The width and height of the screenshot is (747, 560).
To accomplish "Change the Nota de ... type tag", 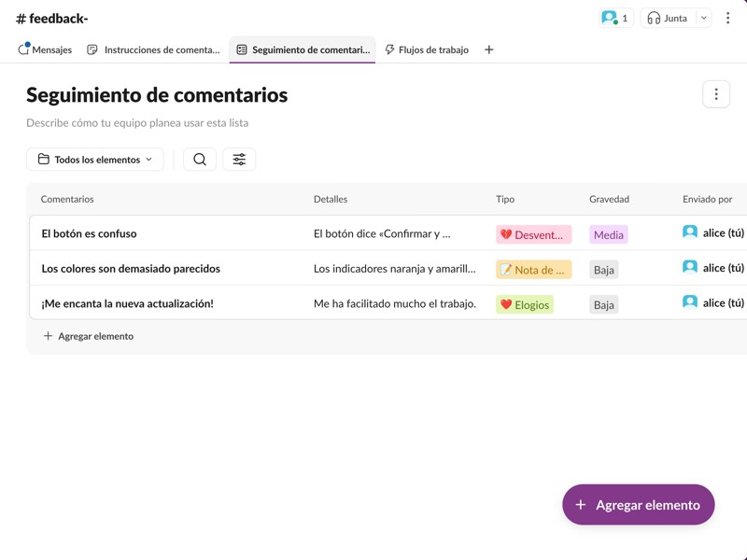I will (533, 270).
